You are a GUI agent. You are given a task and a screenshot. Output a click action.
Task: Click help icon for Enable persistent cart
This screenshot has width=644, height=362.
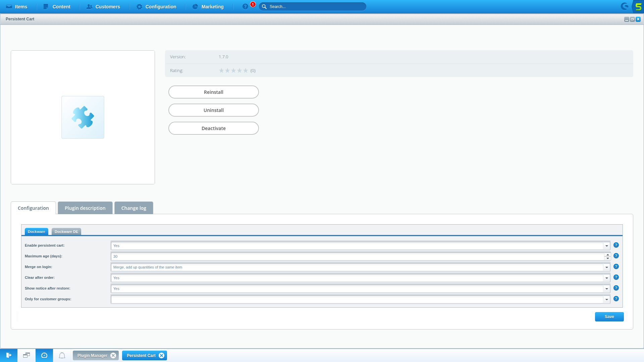tap(616, 245)
